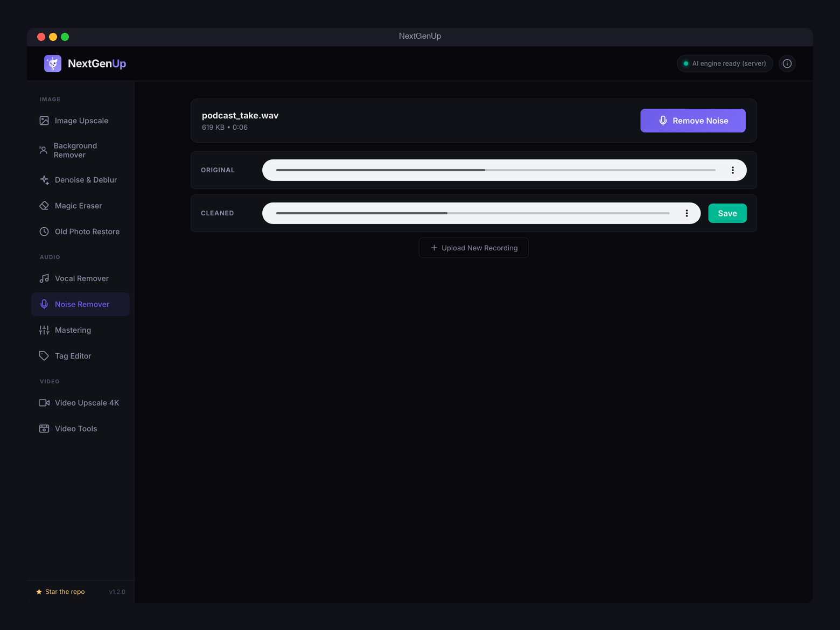
Task: Select the Denoise & Deblur sparkle icon
Action: [x=44, y=180]
